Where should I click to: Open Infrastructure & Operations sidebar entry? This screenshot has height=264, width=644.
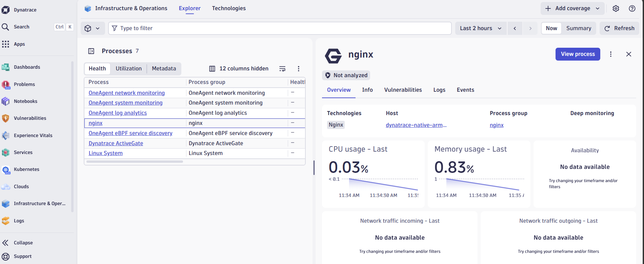pyautogui.click(x=39, y=203)
